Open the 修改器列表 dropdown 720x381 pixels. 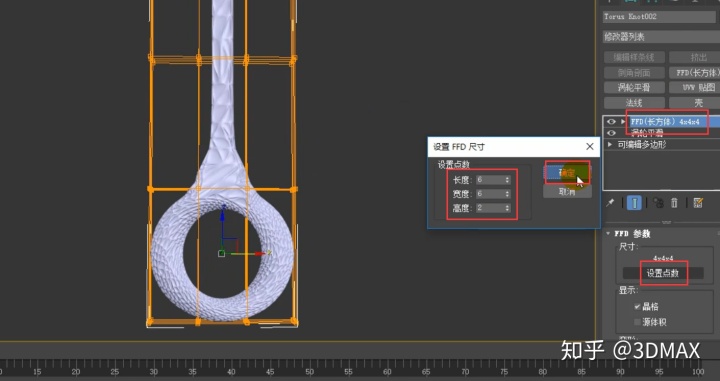point(661,37)
